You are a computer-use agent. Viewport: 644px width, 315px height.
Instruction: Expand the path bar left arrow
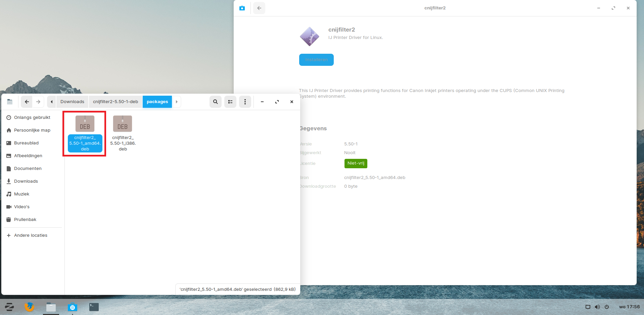point(51,102)
